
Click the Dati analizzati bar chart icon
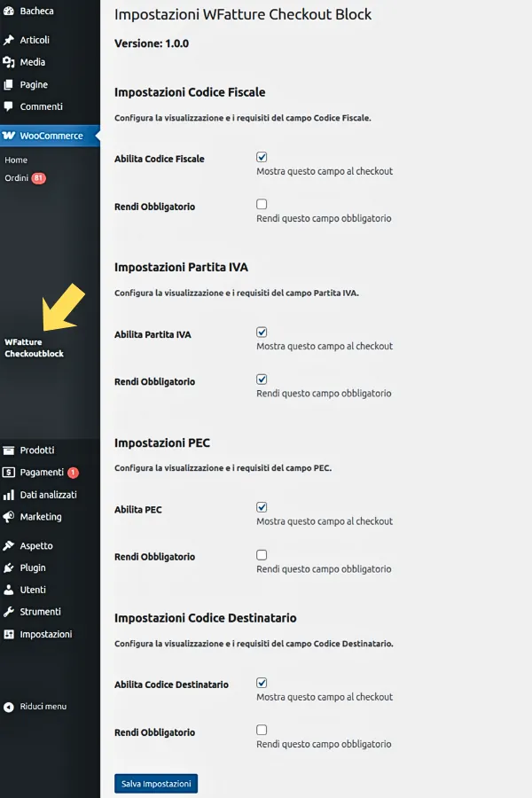(x=8, y=495)
